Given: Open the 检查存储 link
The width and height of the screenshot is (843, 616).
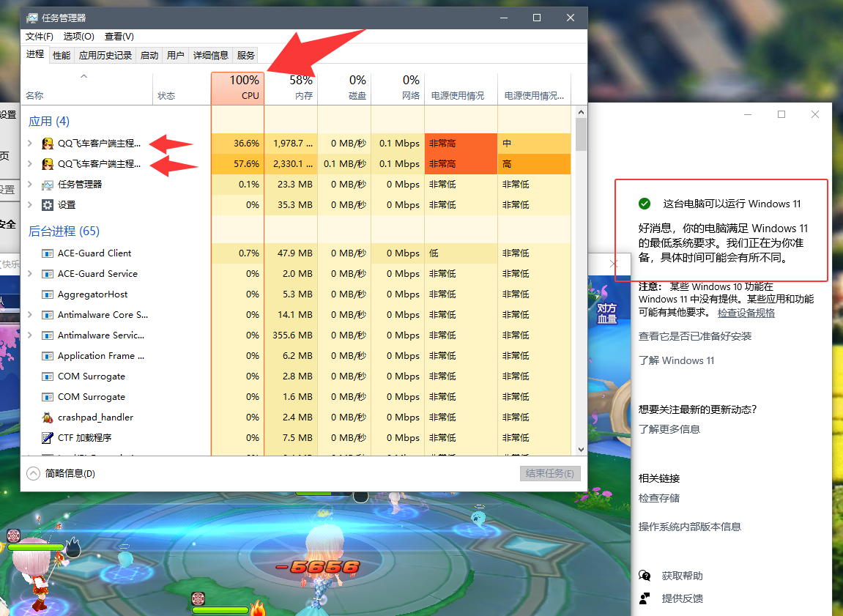Looking at the screenshot, I should 659,498.
